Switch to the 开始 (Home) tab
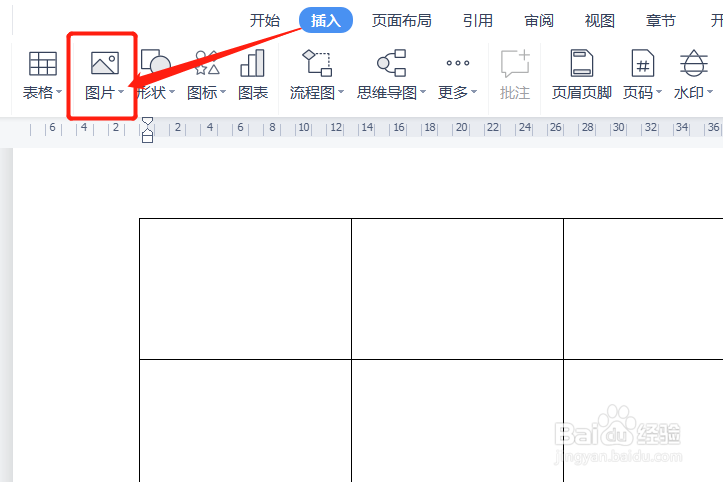The width and height of the screenshot is (723, 482). (265, 21)
